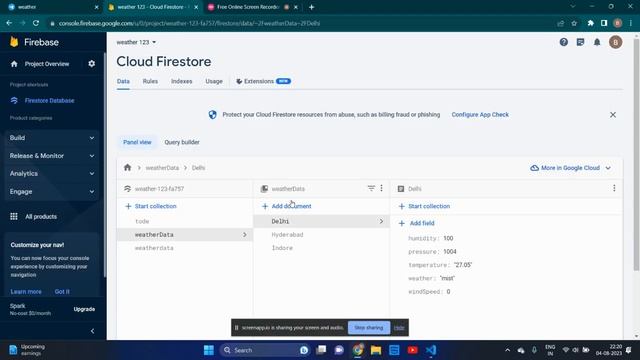Click chevron on Delhi document row

tap(381, 221)
